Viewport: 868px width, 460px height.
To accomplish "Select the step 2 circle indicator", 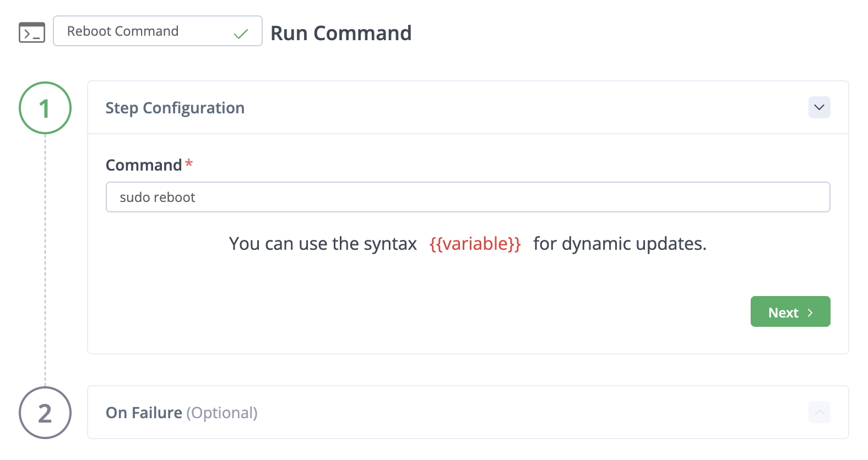I will [45, 413].
